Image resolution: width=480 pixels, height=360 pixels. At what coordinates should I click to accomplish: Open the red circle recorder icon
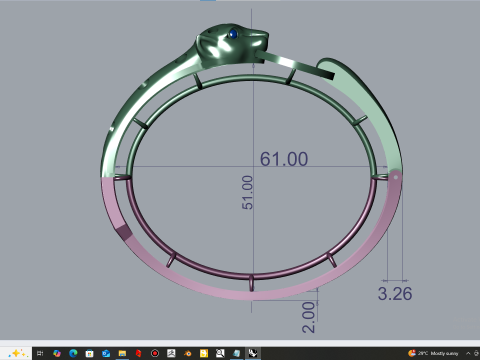[x=155, y=353]
